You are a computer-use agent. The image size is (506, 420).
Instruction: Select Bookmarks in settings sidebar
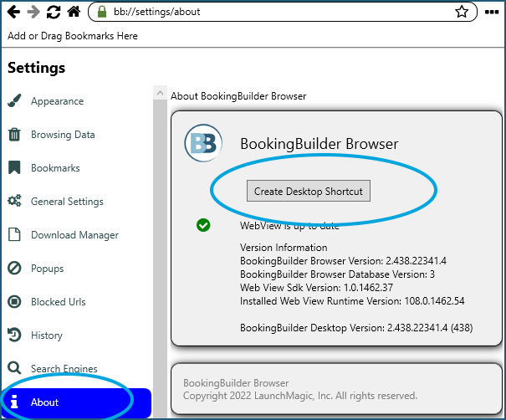(55, 168)
